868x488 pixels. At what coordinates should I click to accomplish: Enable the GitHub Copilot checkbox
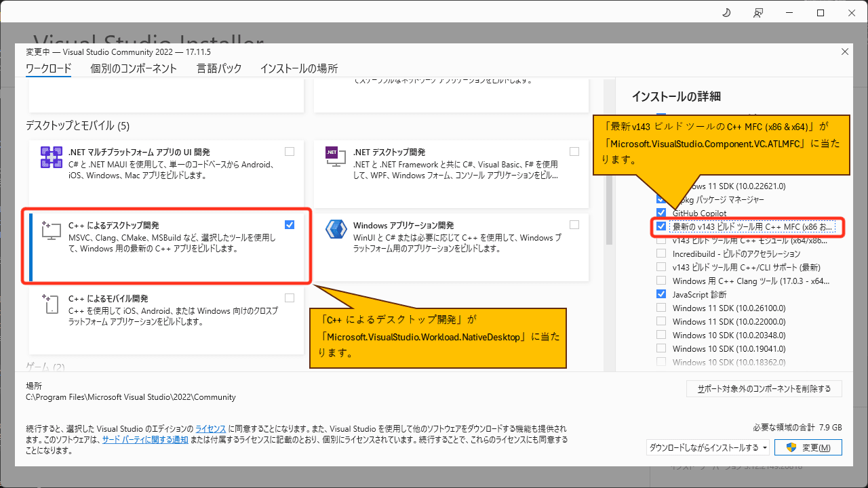coord(661,212)
